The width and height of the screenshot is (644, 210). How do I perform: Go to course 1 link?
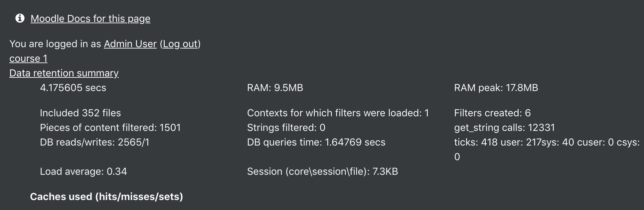(28, 58)
